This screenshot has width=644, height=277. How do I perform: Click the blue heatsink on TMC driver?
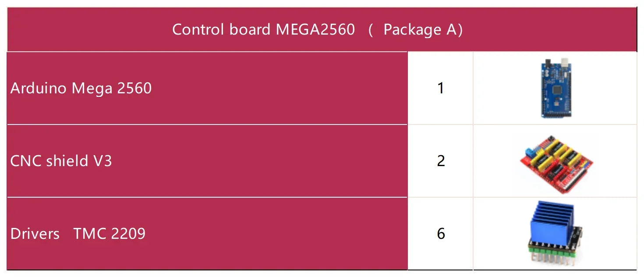tap(552, 222)
